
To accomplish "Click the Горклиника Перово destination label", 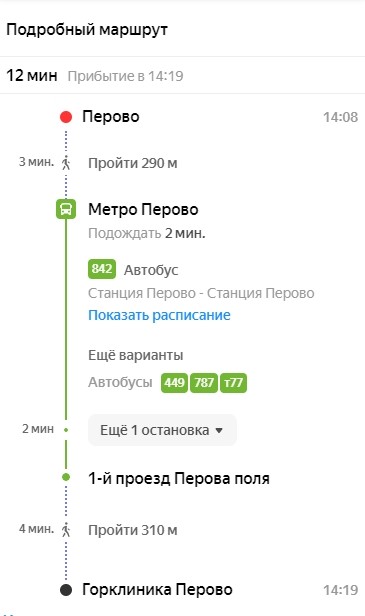I will tap(157, 590).
